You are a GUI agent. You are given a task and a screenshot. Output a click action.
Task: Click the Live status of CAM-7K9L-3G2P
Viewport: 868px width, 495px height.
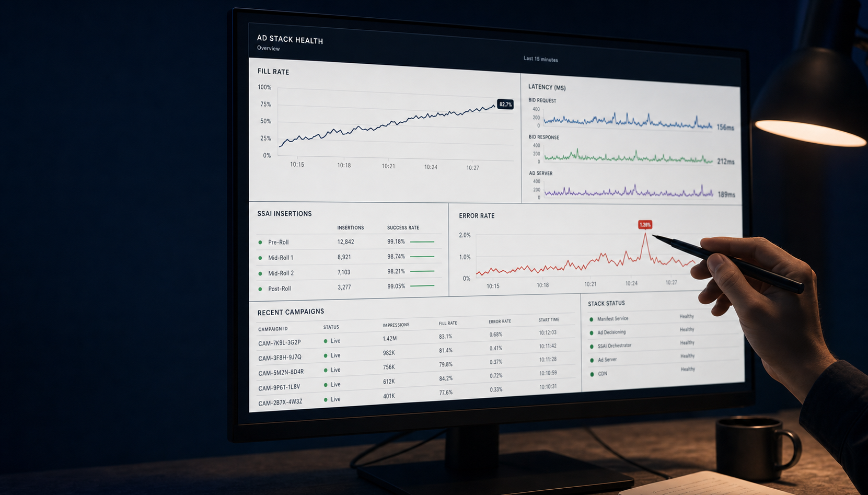(x=332, y=341)
